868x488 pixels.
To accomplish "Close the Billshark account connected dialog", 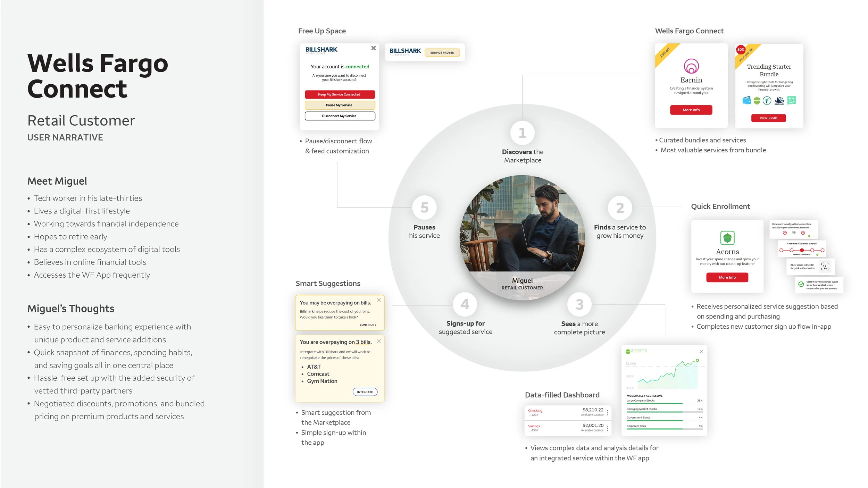I will pos(373,48).
